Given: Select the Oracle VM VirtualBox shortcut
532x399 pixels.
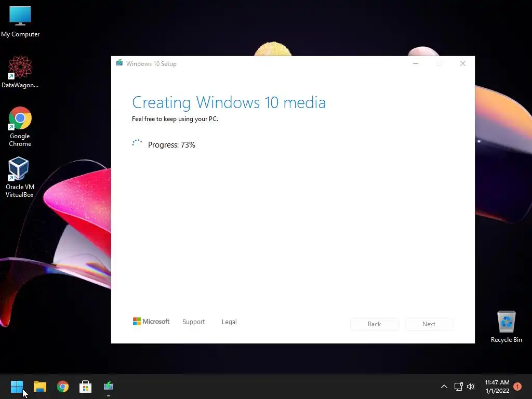Looking at the screenshot, I should (x=20, y=177).
